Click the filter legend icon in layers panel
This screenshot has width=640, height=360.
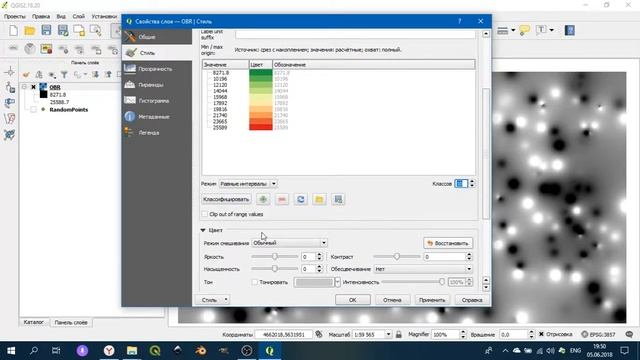coord(64,75)
